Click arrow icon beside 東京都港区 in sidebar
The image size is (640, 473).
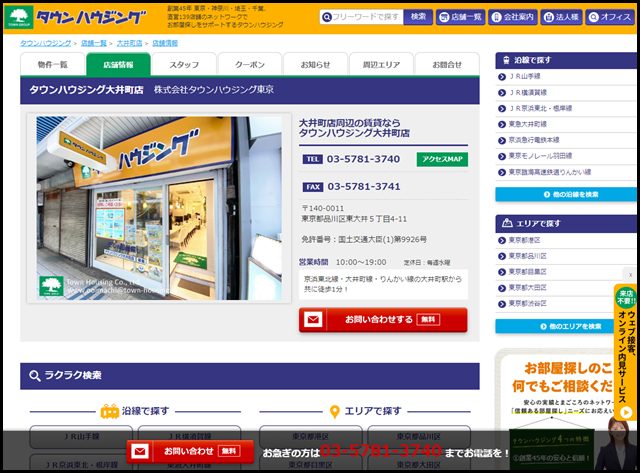(x=502, y=241)
